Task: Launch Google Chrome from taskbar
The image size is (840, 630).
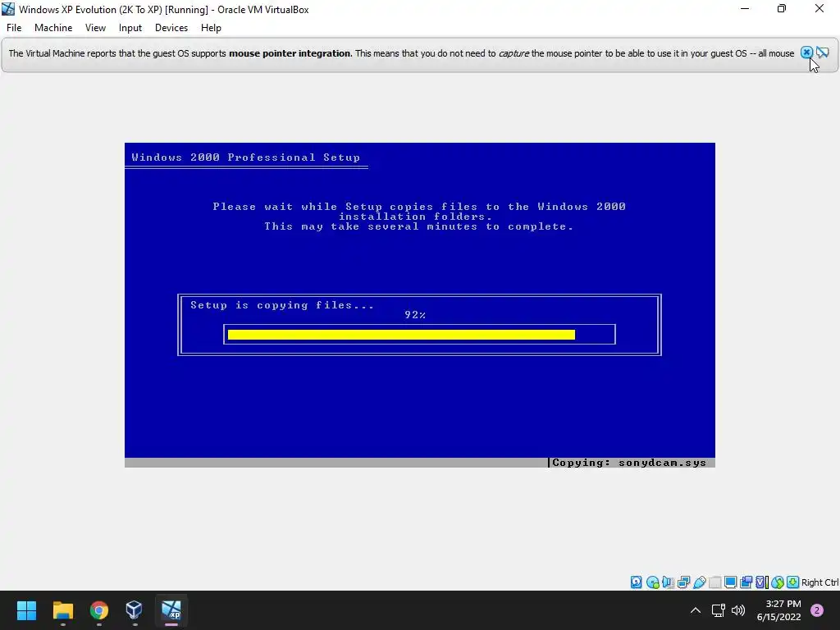Action: (99, 610)
